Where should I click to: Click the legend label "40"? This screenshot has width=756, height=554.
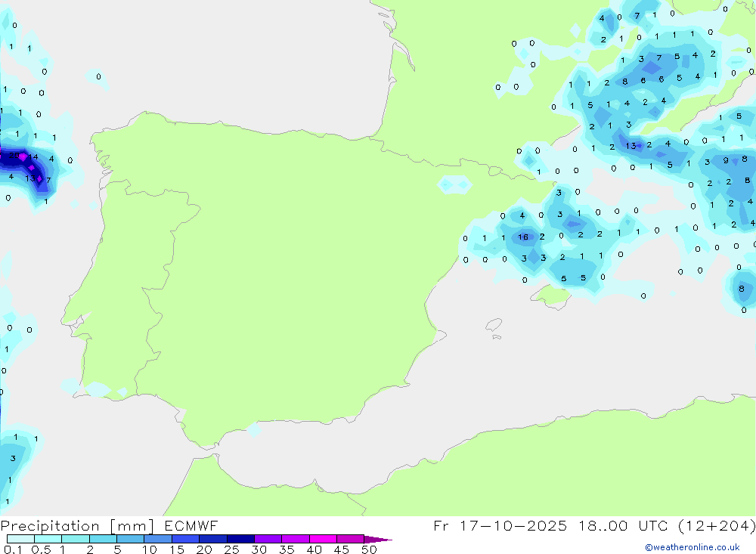(x=314, y=549)
